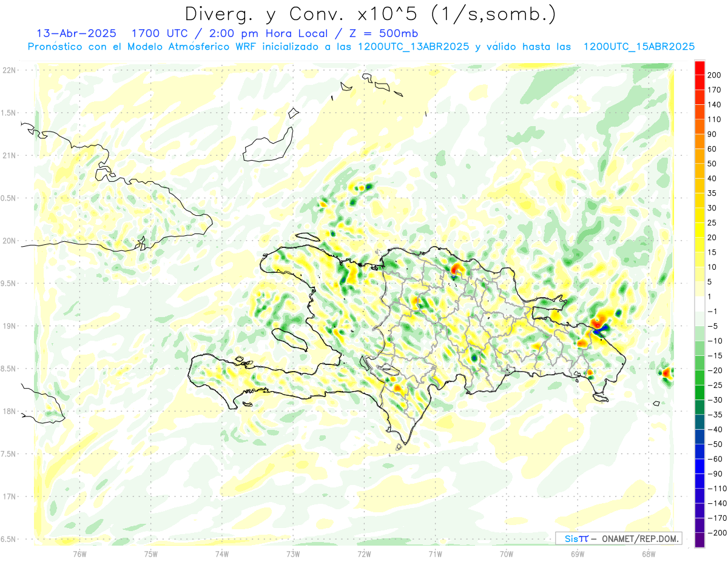Click the init time '1200UTC_13ABR2025'
Screen dimensions: 728x562
pyautogui.click(x=413, y=47)
